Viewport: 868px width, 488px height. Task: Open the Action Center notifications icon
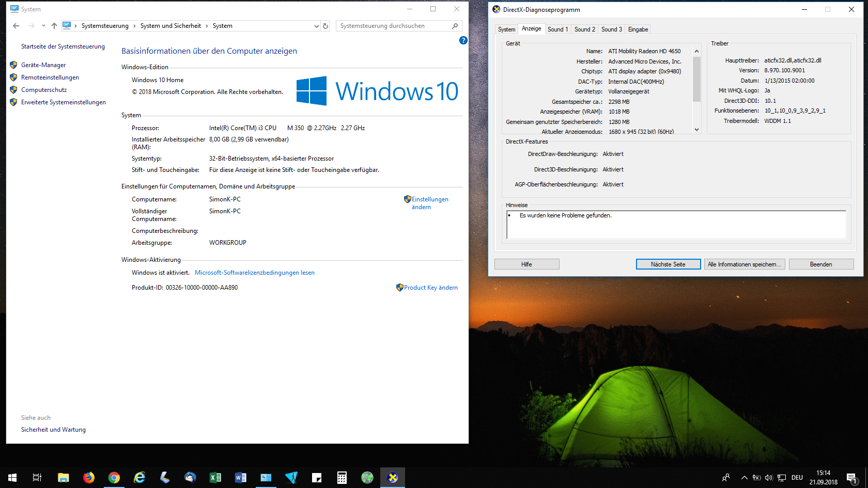(851, 478)
